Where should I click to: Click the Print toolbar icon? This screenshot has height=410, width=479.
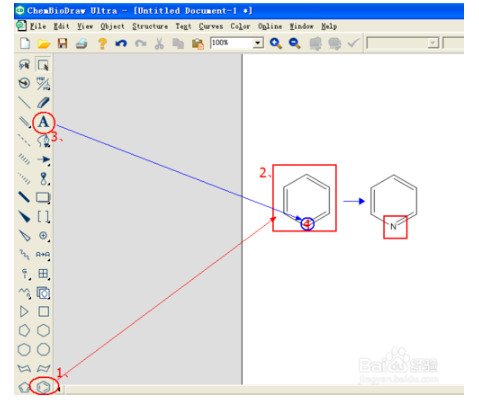(x=81, y=43)
